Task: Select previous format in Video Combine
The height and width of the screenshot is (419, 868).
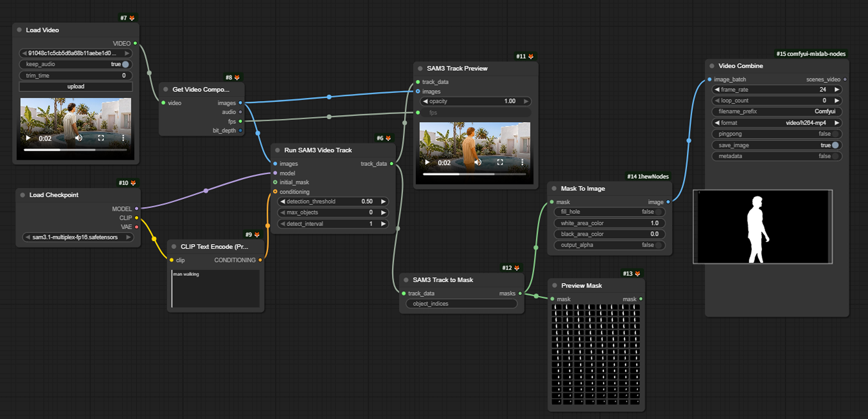Action: coord(717,123)
